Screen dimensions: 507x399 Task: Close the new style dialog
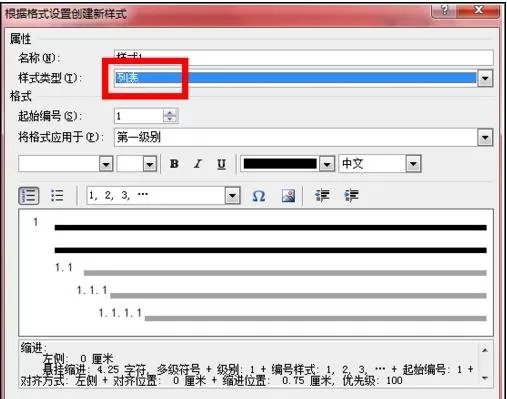click(479, 10)
